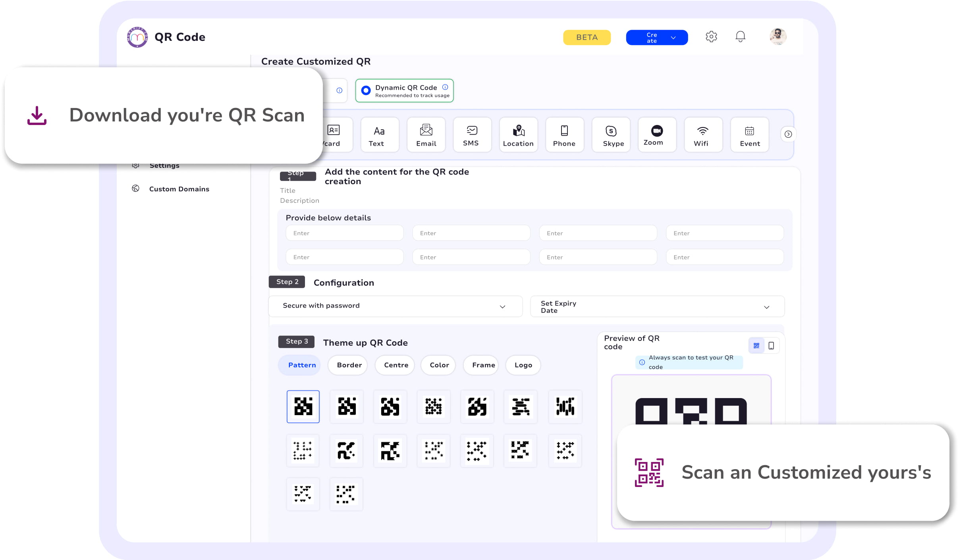Toggle QR code preview view

pos(756,346)
